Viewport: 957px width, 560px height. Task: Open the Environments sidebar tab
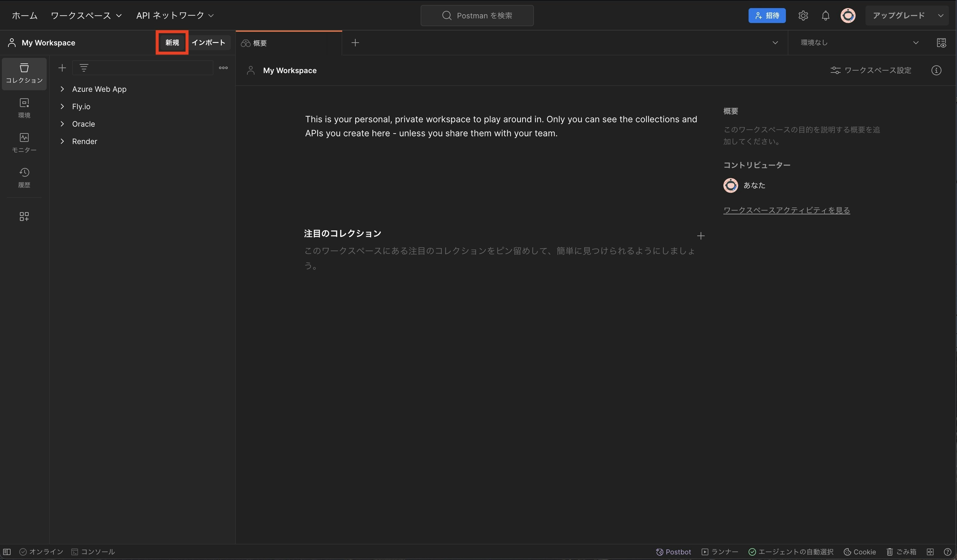tap(24, 108)
